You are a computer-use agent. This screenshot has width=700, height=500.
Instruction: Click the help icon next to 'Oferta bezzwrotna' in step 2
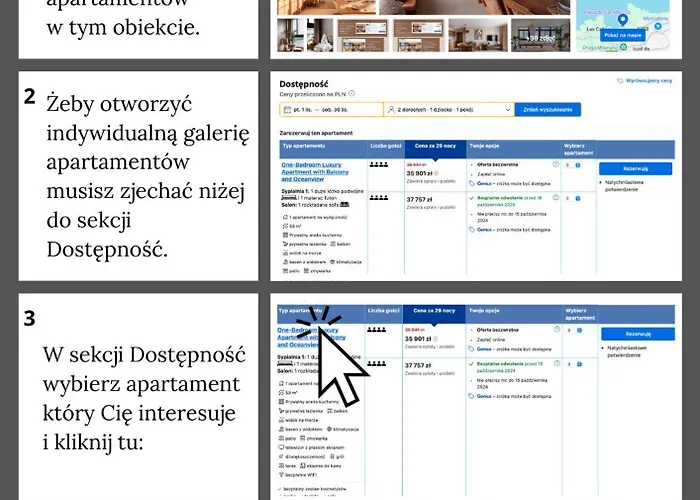click(556, 164)
